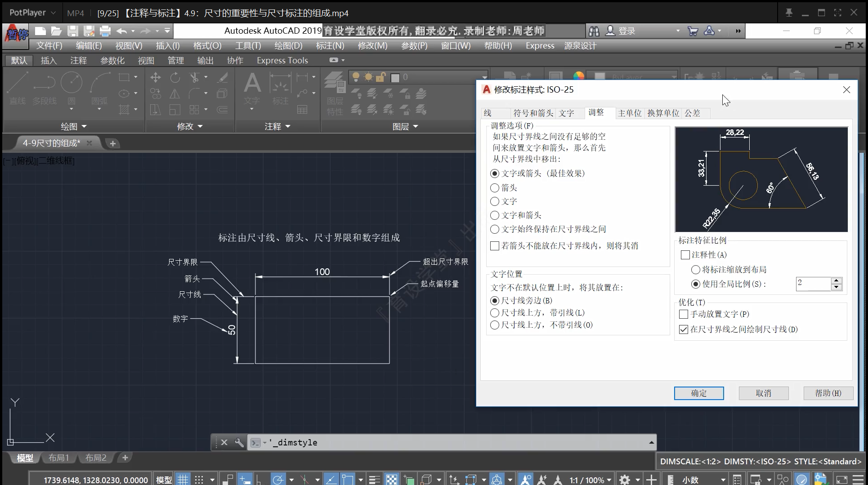This screenshot has height=485, width=868.
Task: Toggle polar tracking icon in status bar
Action: click(278, 480)
